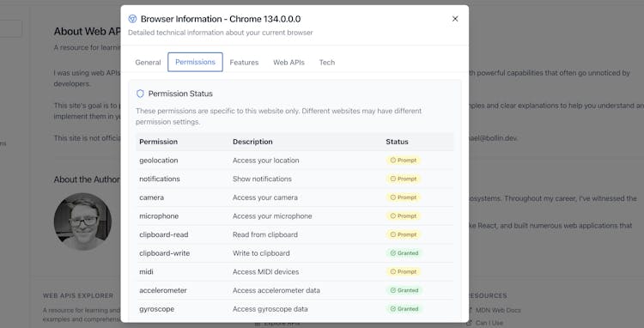This screenshot has height=328, width=644.
Task: Switch to the General tab
Action: pyautogui.click(x=148, y=63)
